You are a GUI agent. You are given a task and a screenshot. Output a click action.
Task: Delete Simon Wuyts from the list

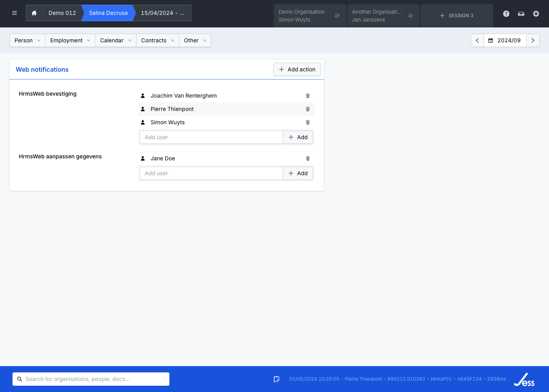(x=308, y=122)
